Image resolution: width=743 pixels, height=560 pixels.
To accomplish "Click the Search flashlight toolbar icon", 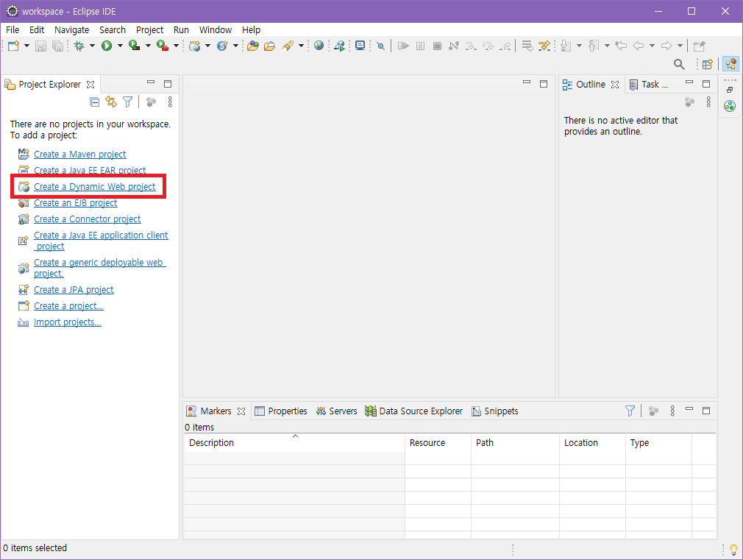I will pyautogui.click(x=288, y=46).
